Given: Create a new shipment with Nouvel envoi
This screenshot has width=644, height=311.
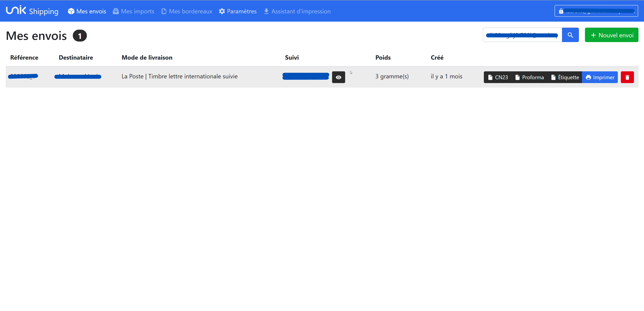Looking at the screenshot, I should click(x=611, y=35).
